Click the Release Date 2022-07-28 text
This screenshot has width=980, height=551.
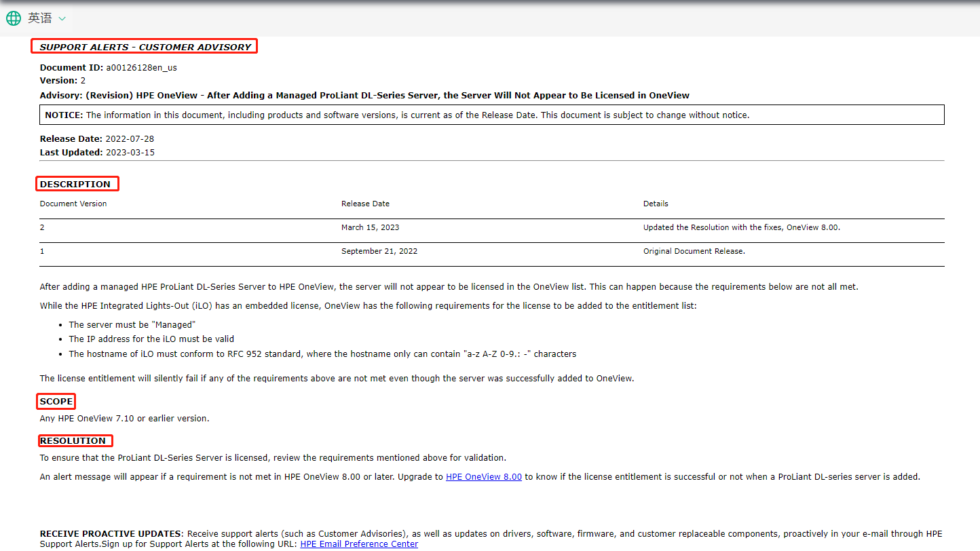[x=97, y=139]
